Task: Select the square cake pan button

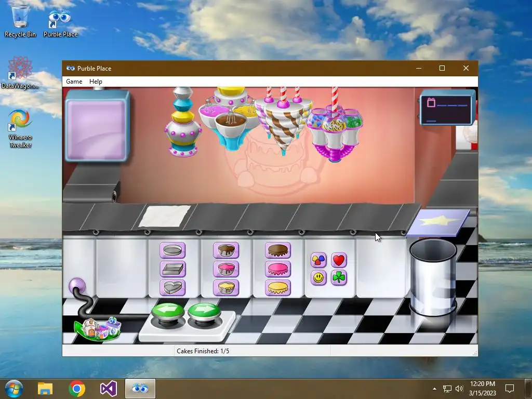Action: [172, 269]
